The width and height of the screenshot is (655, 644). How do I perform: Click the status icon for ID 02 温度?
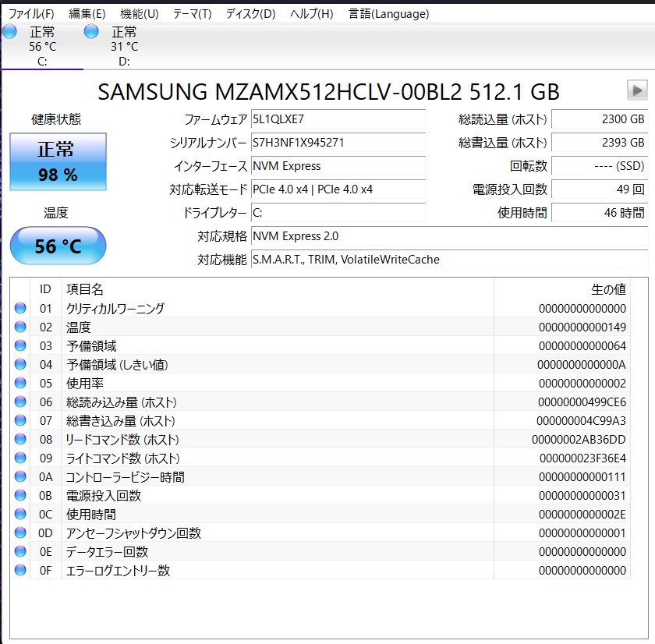(20, 327)
